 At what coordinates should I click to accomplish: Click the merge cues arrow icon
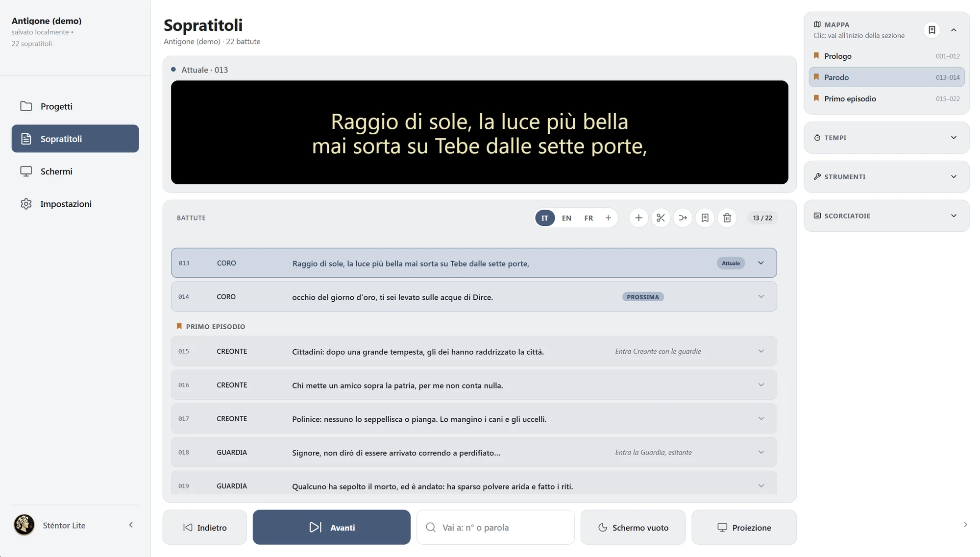pyautogui.click(x=683, y=218)
